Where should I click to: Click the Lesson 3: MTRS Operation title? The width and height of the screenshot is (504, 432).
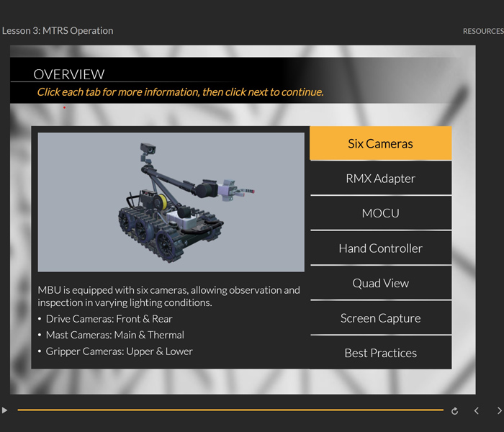(58, 31)
